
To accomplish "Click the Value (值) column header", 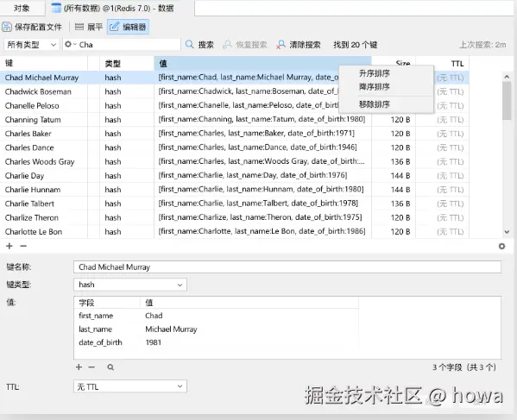I will pos(262,63).
